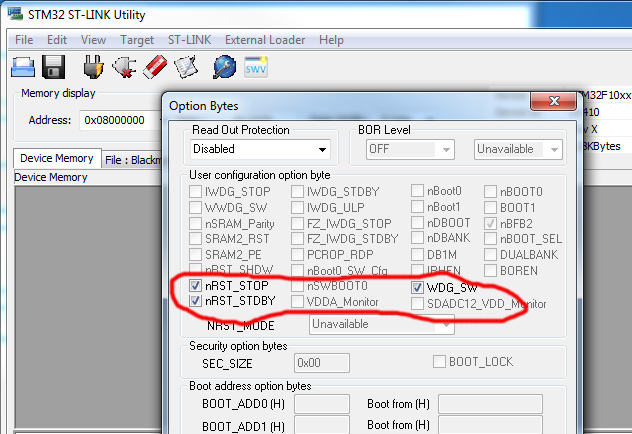Open the Read Out Protection dropdown
The width and height of the screenshot is (632, 434).
260,149
